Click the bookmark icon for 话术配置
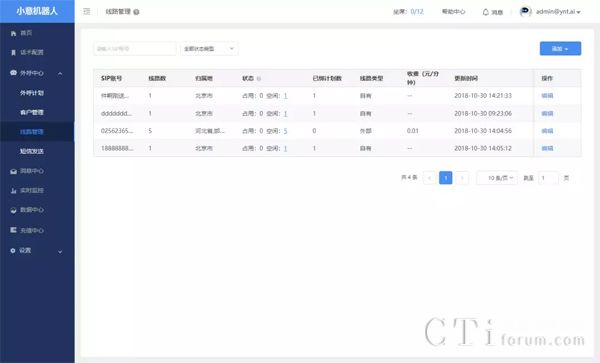This screenshot has height=363, width=600. tap(13, 52)
